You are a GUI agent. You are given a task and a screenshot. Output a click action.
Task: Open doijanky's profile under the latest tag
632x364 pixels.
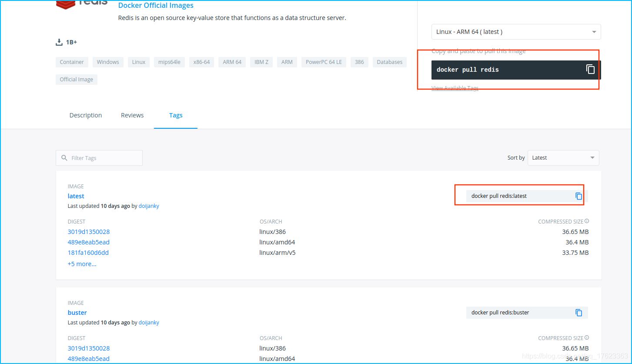coord(149,206)
